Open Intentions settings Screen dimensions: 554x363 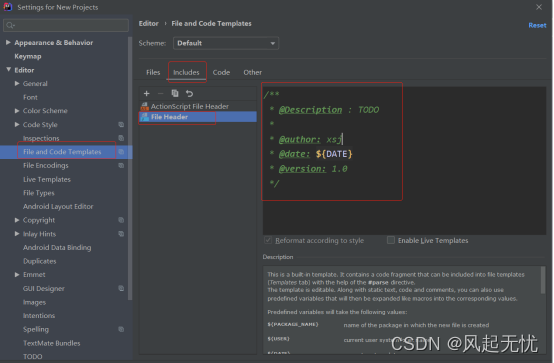click(x=39, y=316)
